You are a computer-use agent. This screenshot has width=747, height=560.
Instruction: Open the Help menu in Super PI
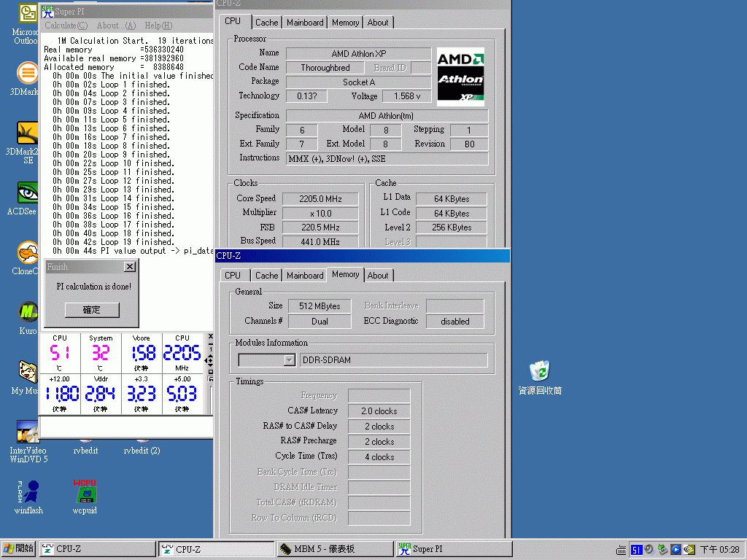158,26
